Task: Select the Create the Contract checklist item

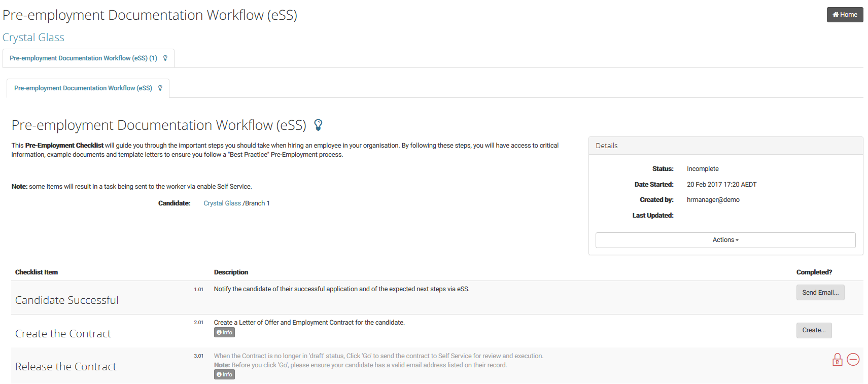Action: point(63,334)
